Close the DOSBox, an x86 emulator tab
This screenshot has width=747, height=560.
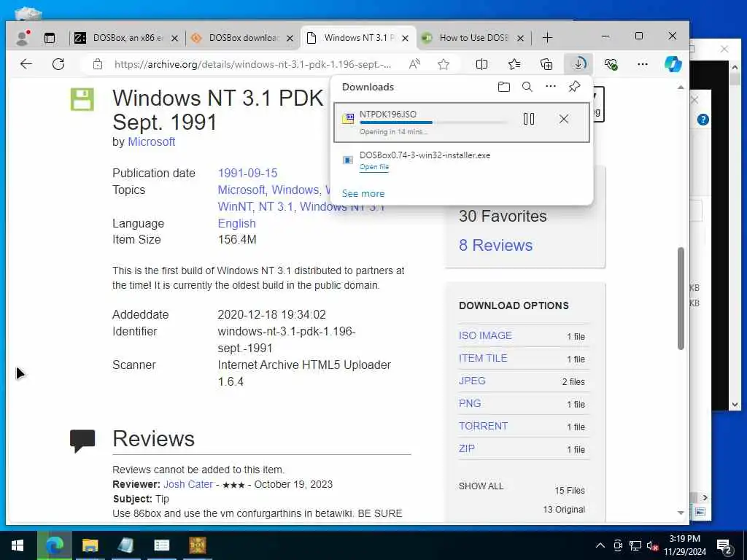click(175, 38)
